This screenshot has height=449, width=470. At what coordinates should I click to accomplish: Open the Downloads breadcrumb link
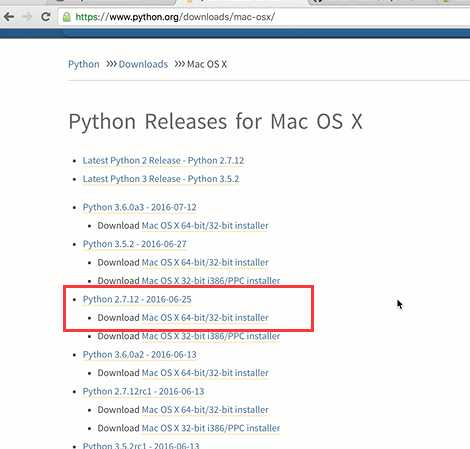[143, 64]
